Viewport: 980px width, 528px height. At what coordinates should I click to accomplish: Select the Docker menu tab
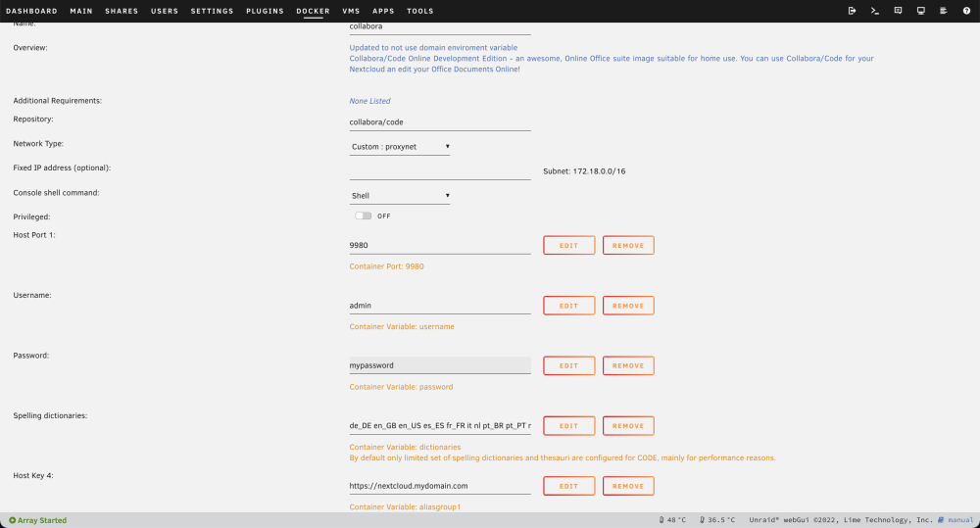(314, 11)
